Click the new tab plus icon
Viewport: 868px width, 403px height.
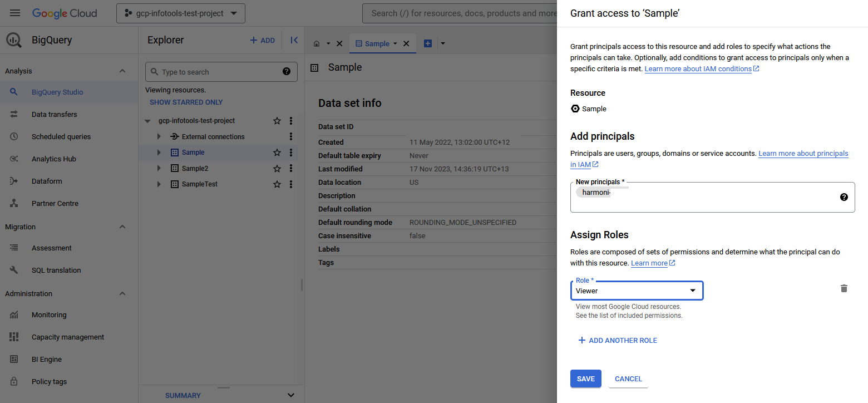point(428,43)
